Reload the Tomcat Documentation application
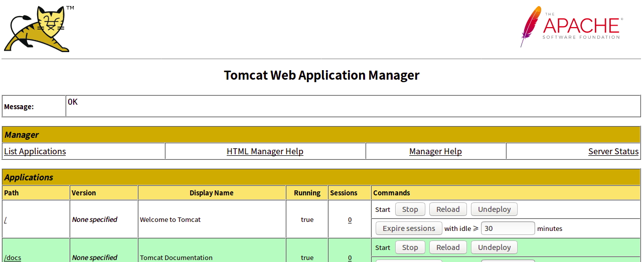 [x=448, y=247]
